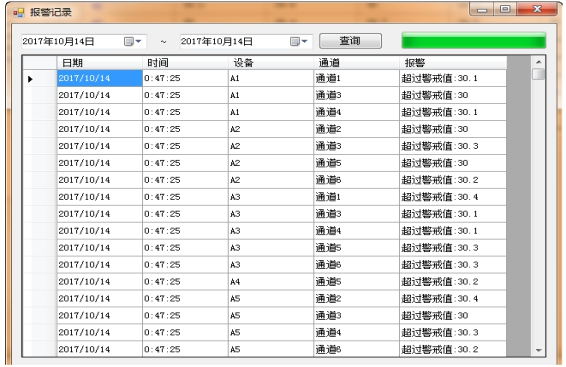Select date cell in last A5 row
This screenshot has height=367, width=566.
pos(100,349)
